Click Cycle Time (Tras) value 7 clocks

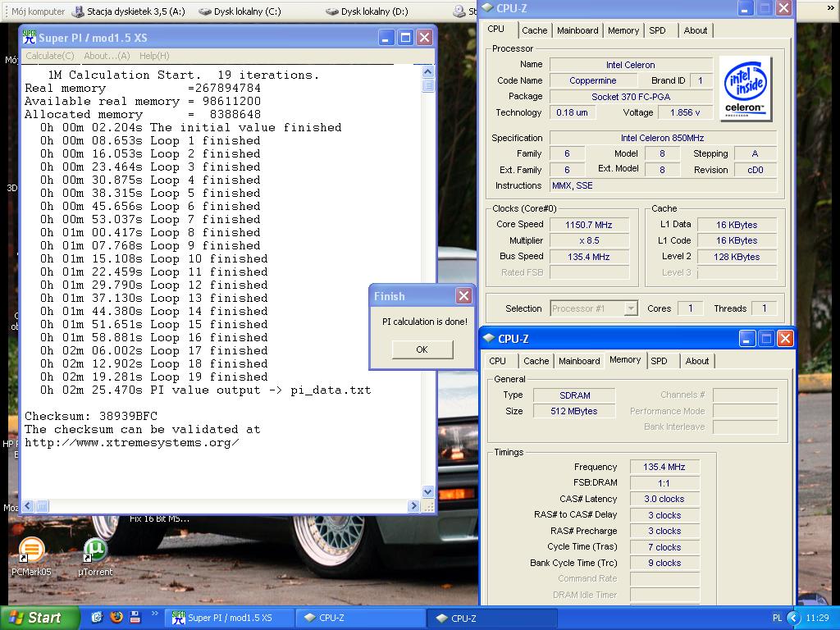point(664,547)
